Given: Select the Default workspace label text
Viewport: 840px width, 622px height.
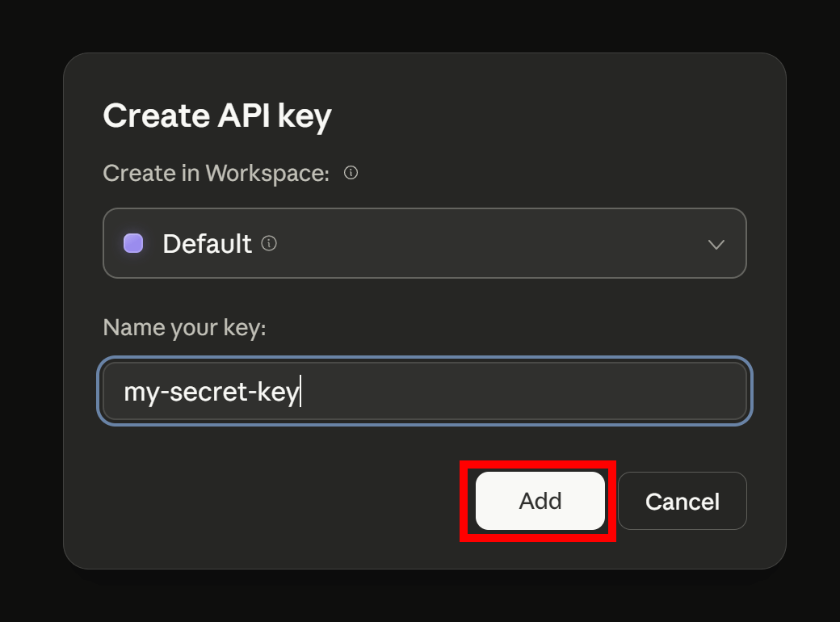Looking at the screenshot, I should coord(207,243).
